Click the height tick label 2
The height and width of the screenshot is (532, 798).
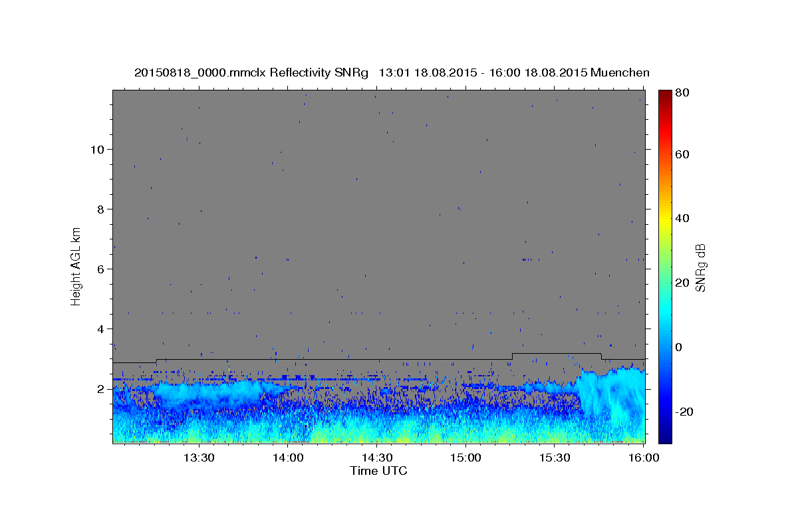pos(101,388)
